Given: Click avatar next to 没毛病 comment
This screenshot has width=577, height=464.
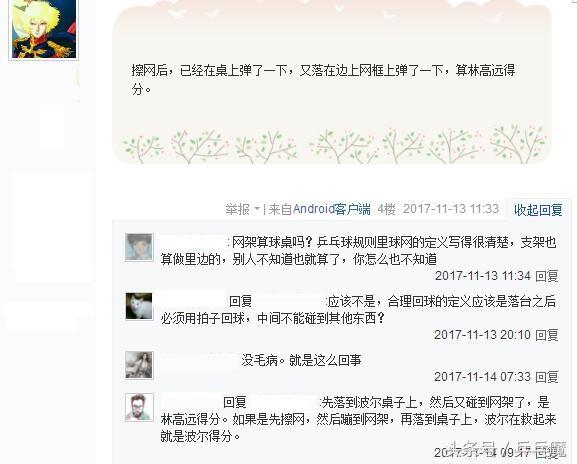Looking at the screenshot, I should [139, 365].
